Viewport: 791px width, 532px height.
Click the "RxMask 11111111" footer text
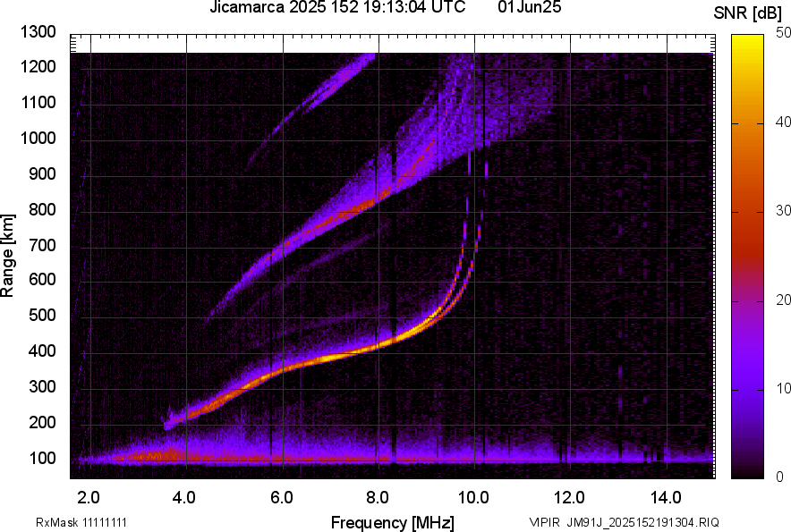pyautogui.click(x=81, y=522)
